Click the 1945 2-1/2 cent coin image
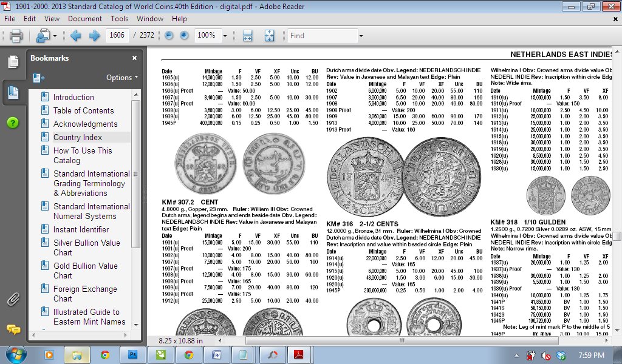 [x=404, y=177]
